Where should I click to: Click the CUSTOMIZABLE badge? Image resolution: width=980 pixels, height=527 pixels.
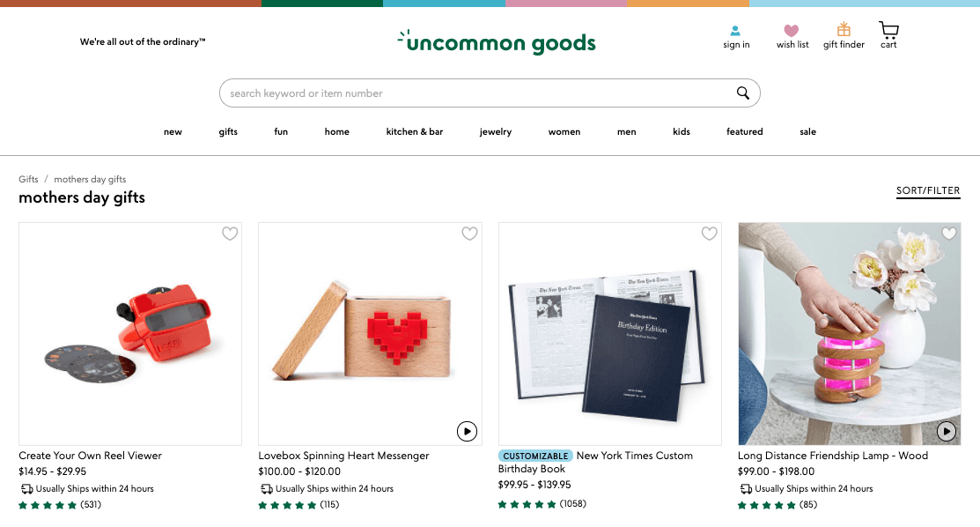pyautogui.click(x=534, y=455)
